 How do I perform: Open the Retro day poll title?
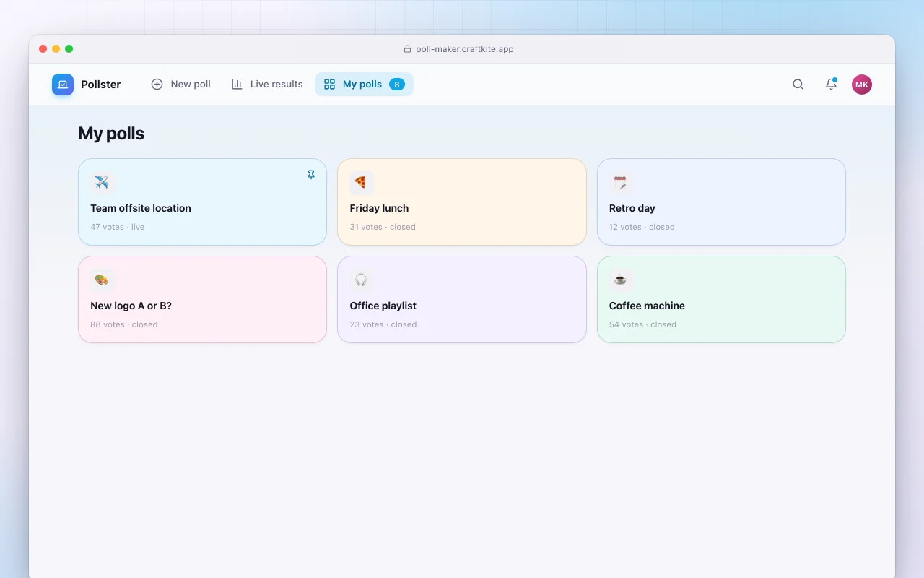point(632,208)
